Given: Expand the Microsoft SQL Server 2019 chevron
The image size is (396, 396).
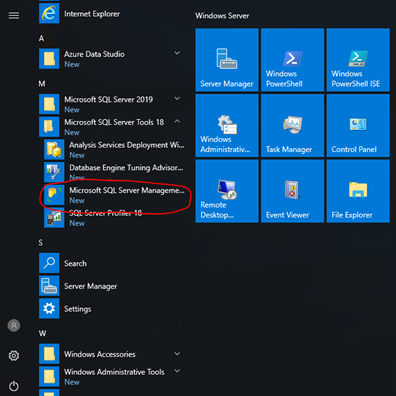Looking at the screenshot, I should (177, 98).
